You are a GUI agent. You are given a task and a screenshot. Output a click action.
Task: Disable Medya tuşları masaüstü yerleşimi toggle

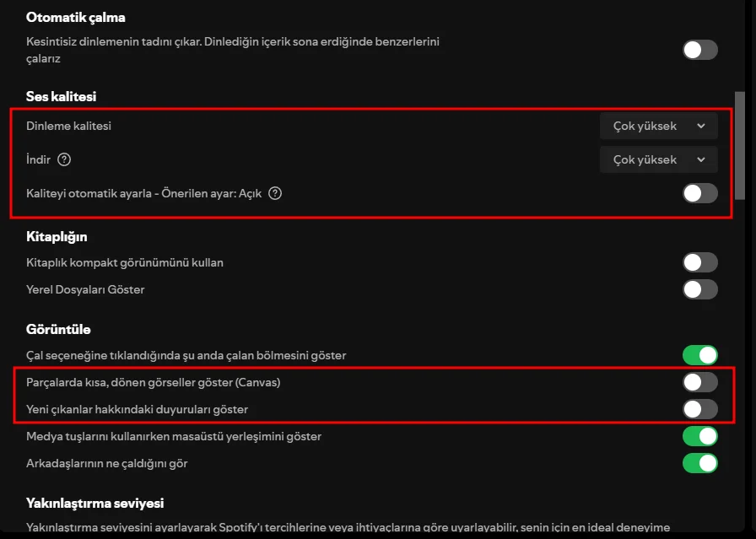pos(699,436)
